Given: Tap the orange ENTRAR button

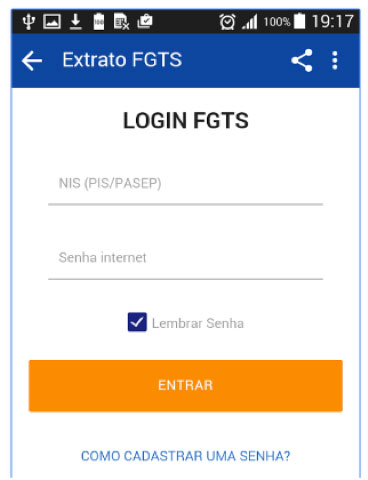Looking at the screenshot, I should click(x=185, y=386).
